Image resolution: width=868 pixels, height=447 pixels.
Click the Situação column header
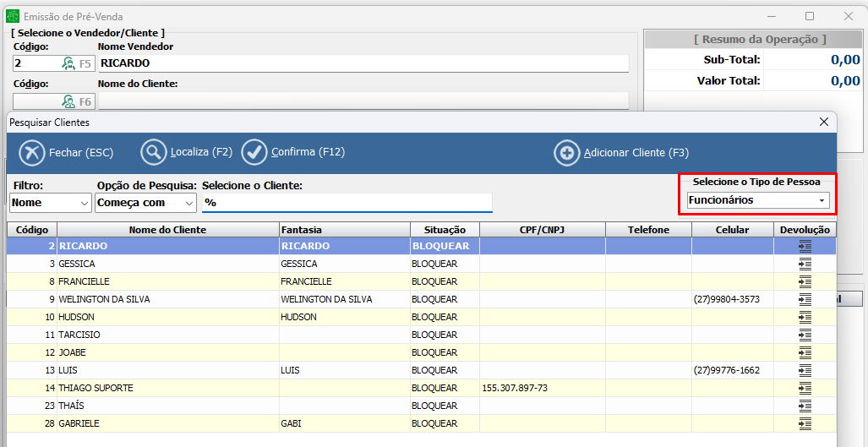click(445, 230)
